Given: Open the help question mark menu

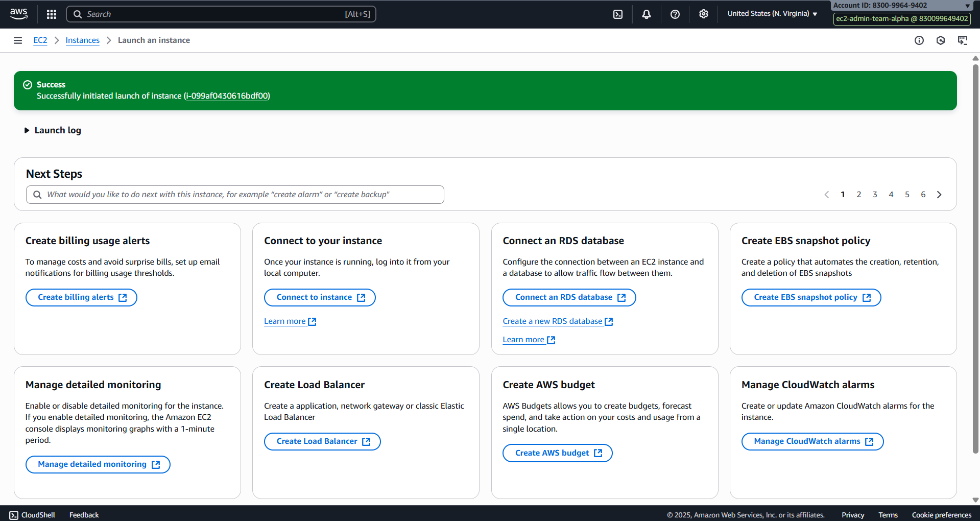Looking at the screenshot, I should click(x=675, y=14).
